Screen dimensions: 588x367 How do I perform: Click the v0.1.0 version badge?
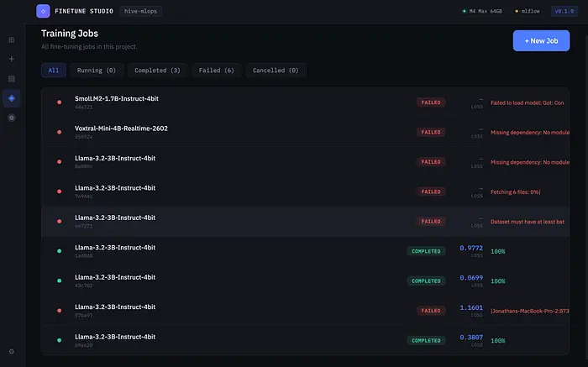click(563, 12)
